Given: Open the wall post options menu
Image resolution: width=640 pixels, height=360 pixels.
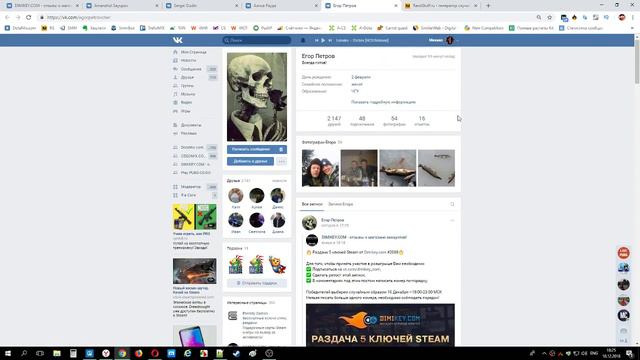Looking at the screenshot, I should pos(452,220).
